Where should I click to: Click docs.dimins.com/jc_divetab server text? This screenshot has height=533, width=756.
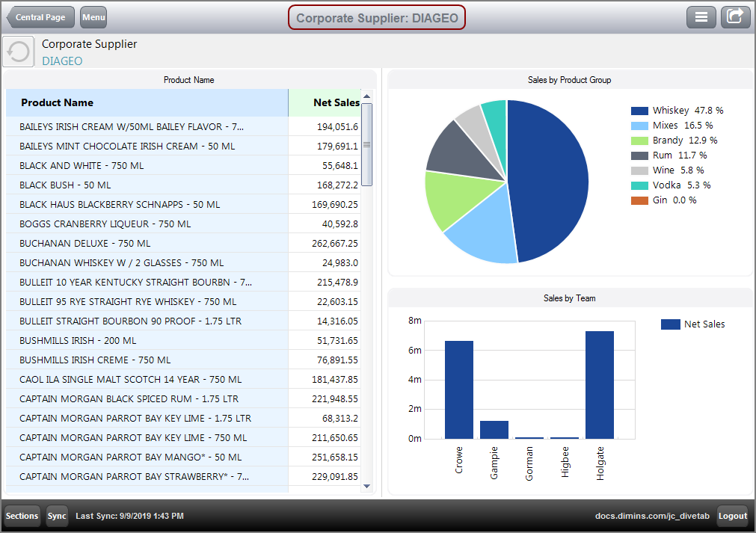[x=652, y=516]
